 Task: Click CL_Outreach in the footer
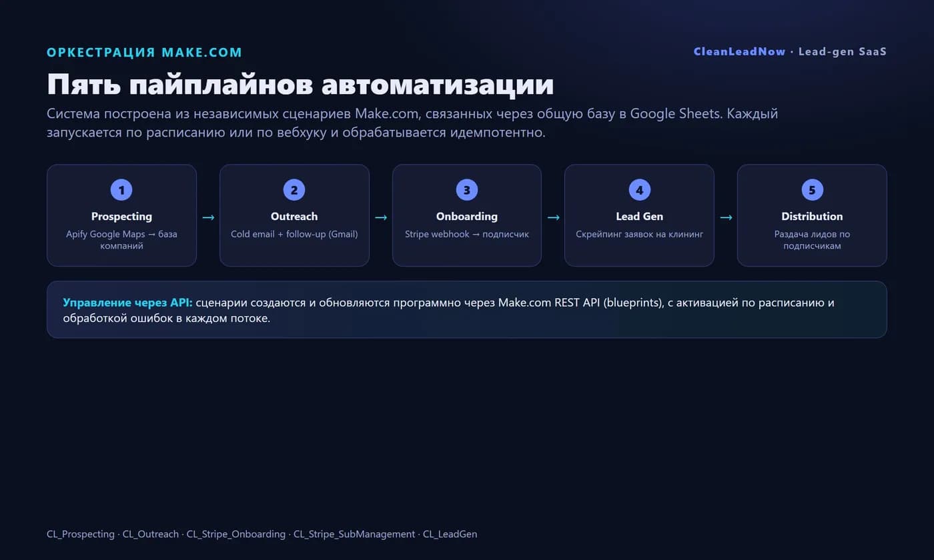151,534
